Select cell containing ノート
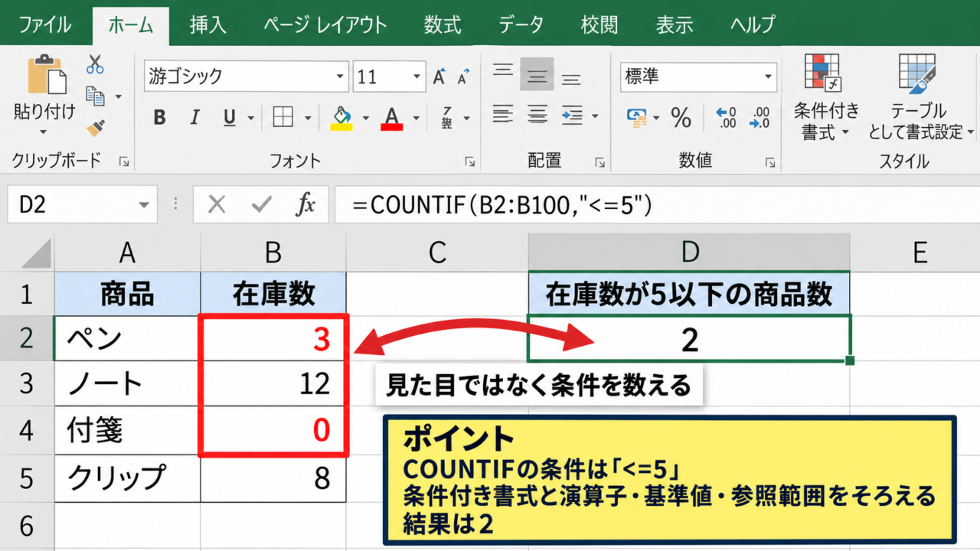Screen dimensions: 980x551 point(127,383)
